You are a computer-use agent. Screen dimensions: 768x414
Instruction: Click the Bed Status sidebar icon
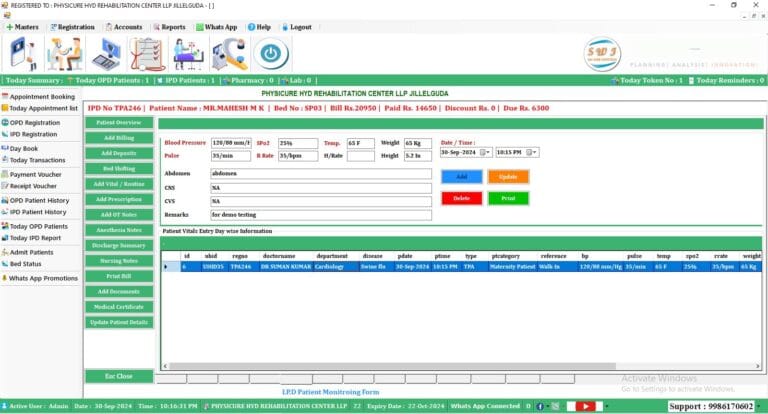[5, 264]
